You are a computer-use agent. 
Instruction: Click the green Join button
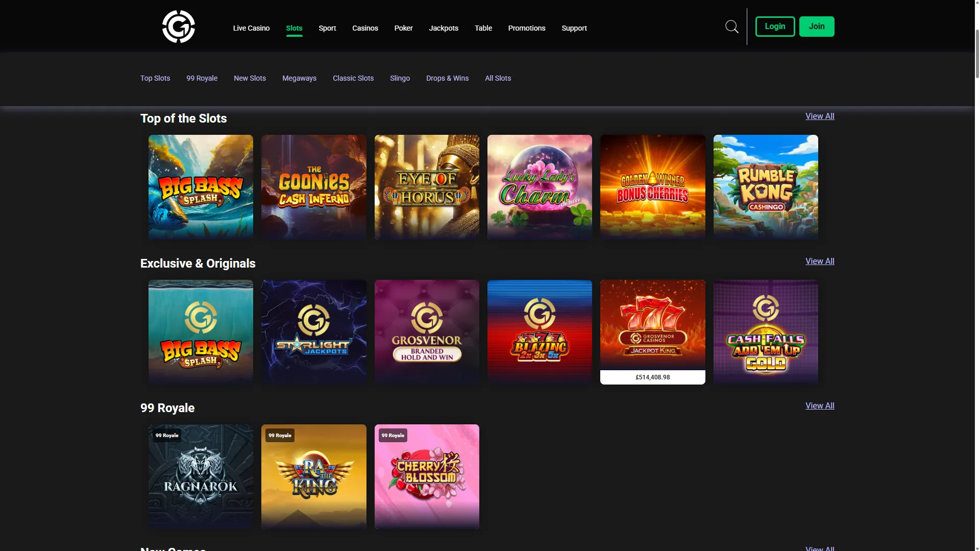(817, 27)
